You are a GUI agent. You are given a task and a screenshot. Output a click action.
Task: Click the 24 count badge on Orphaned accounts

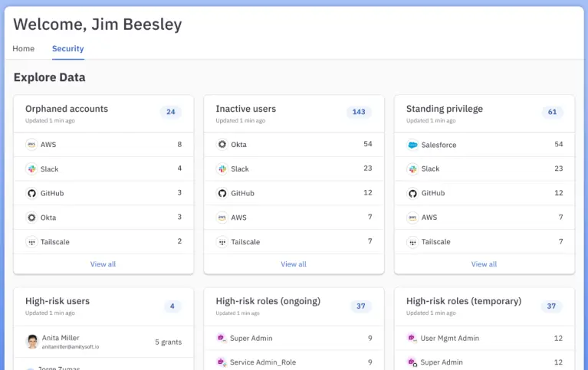pyautogui.click(x=171, y=113)
